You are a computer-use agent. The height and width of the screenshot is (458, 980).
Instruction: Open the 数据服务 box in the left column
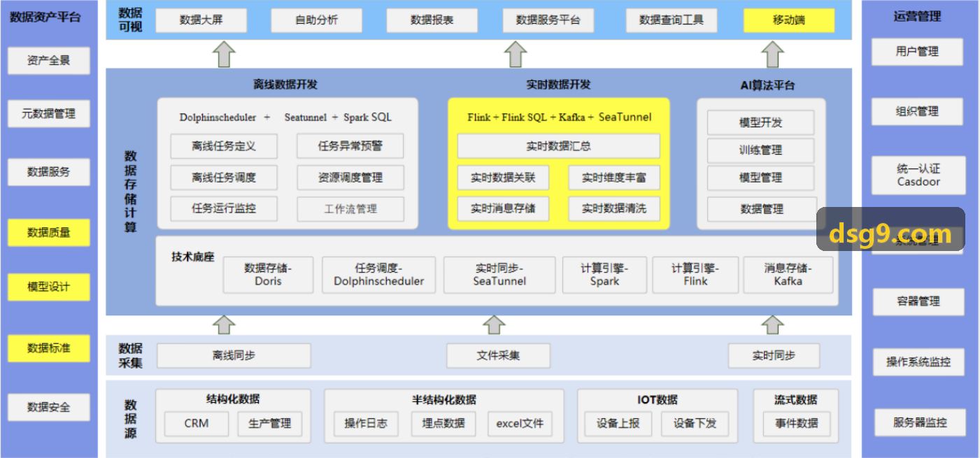click(49, 172)
